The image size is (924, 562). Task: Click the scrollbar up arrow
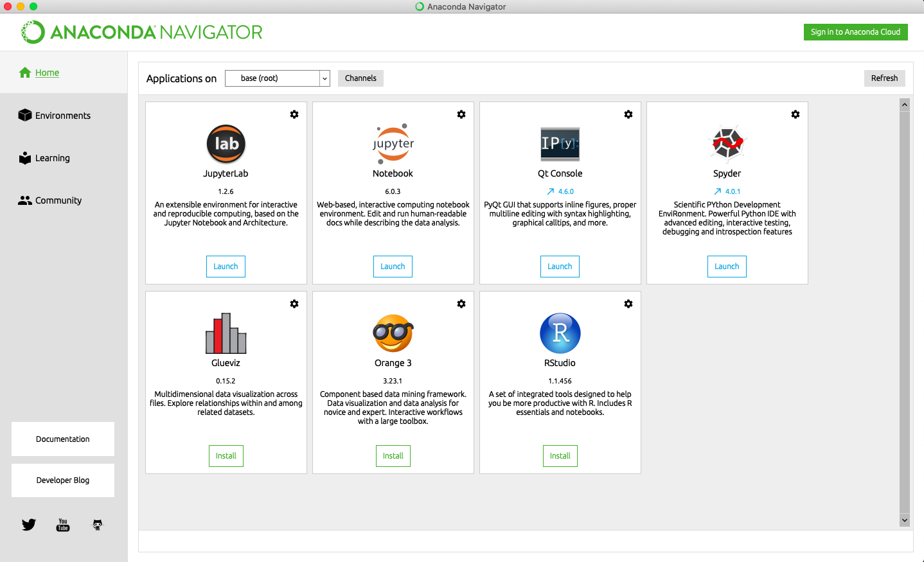tap(905, 105)
